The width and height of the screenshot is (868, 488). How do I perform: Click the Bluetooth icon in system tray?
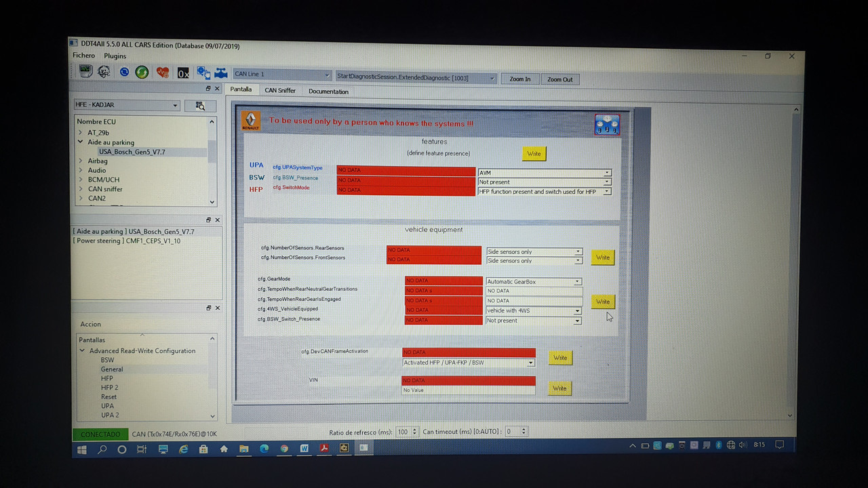coord(719,445)
